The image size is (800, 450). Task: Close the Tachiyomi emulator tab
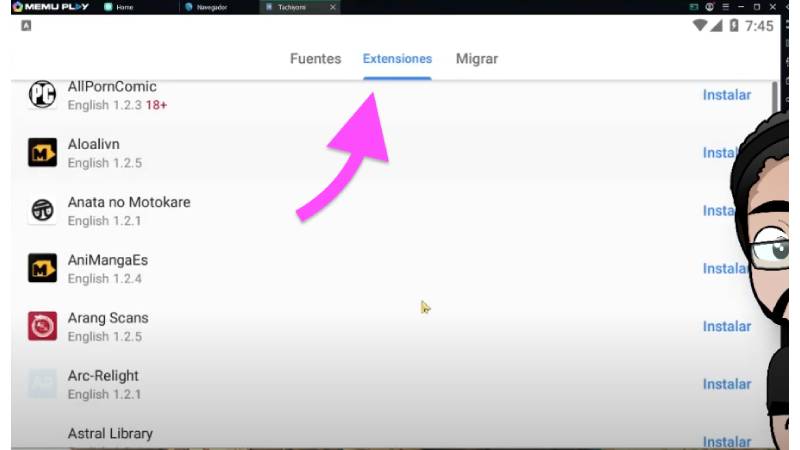pos(333,7)
